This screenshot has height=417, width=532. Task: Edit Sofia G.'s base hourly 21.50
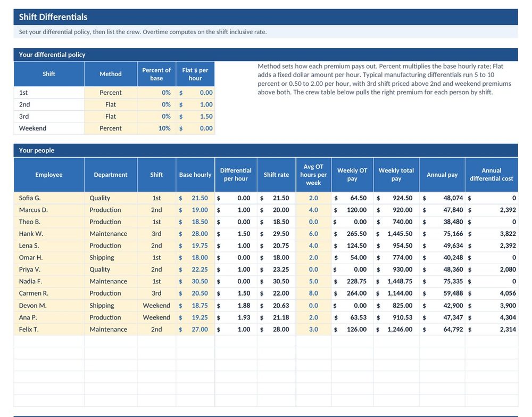[x=195, y=198]
